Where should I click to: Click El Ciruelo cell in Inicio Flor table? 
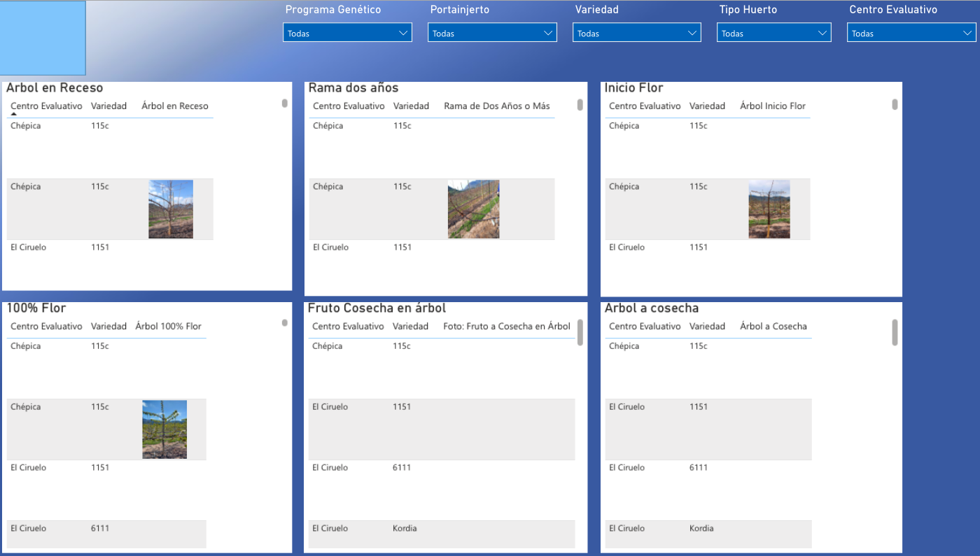tap(626, 248)
